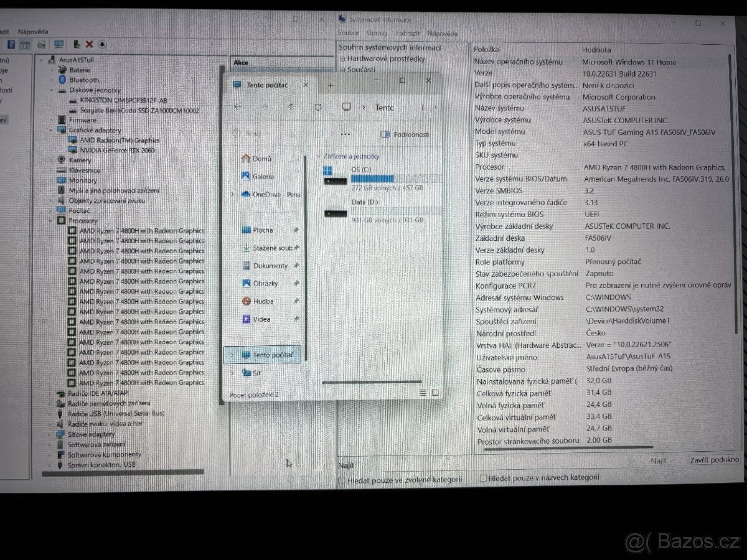The width and height of the screenshot is (747, 560).
Task: Select NVIDIA GeForce RTX 2060 device
Action: pyautogui.click(x=117, y=150)
